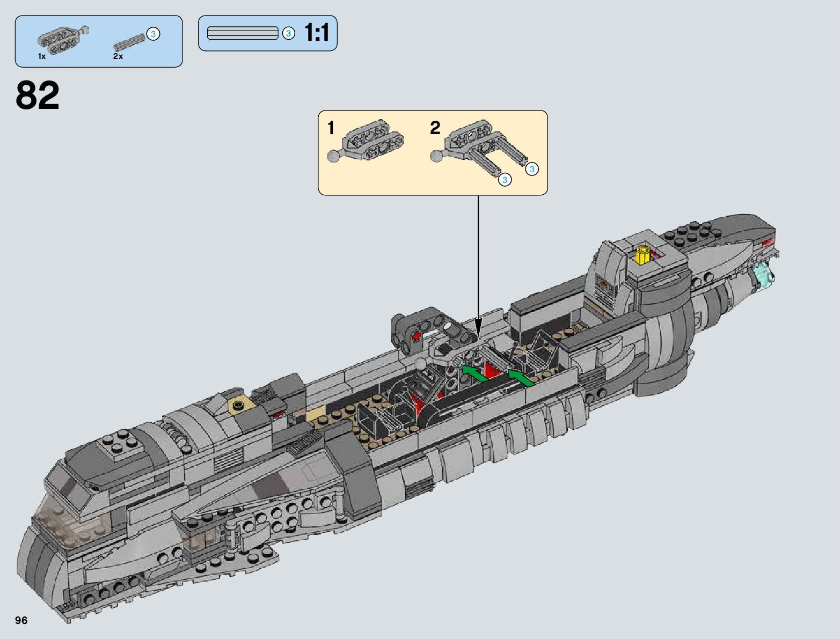Image resolution: width=840 pixels, height=639 pixels.
Task: Click the red star connector on the model
Action: [415, 336]
